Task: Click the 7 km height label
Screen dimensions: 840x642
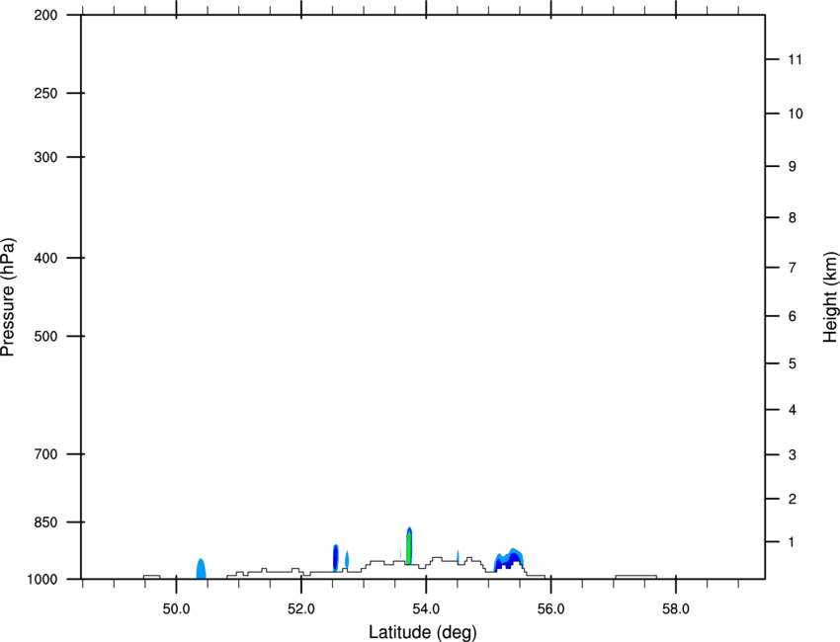Action: [793, 268]
